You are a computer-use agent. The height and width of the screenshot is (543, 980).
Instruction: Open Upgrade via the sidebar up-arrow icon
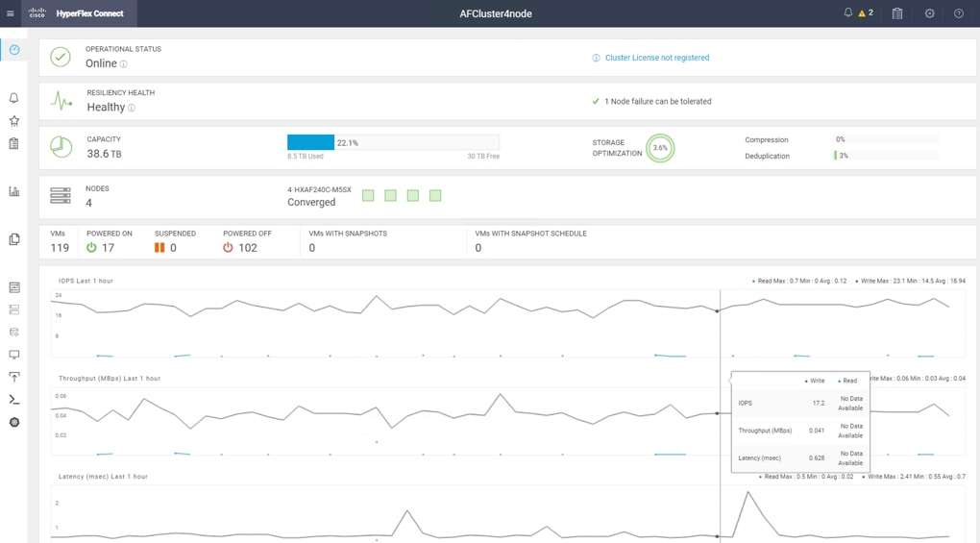13,377
